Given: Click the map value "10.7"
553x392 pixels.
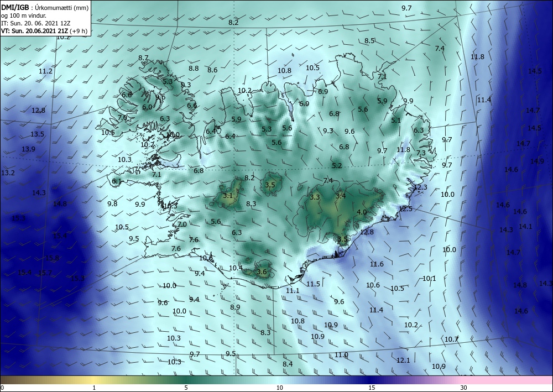Looking at the screenshot, I should (451, 339).
